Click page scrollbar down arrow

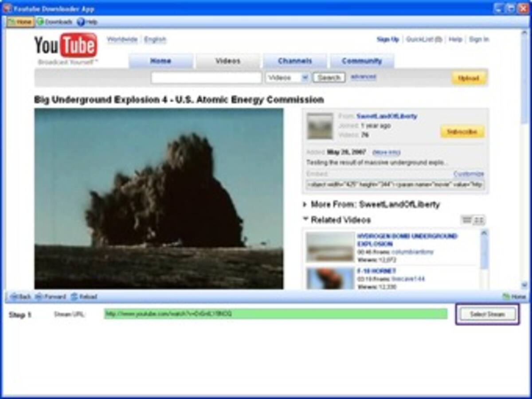(524, 285)
